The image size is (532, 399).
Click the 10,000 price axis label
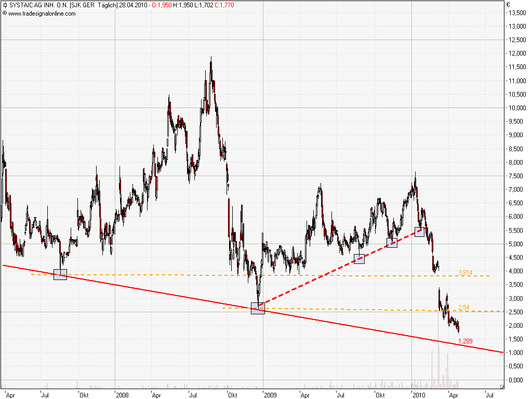pos(517,108)
